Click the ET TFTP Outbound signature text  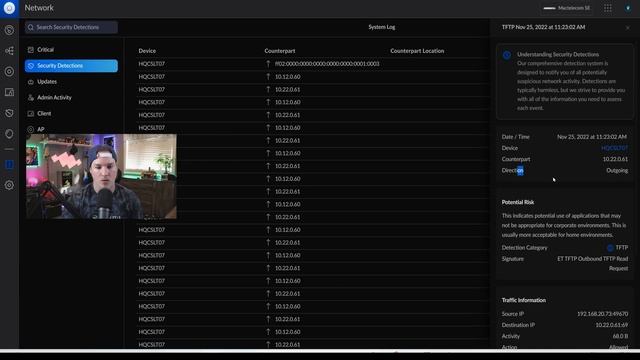(x=593, y=264)
